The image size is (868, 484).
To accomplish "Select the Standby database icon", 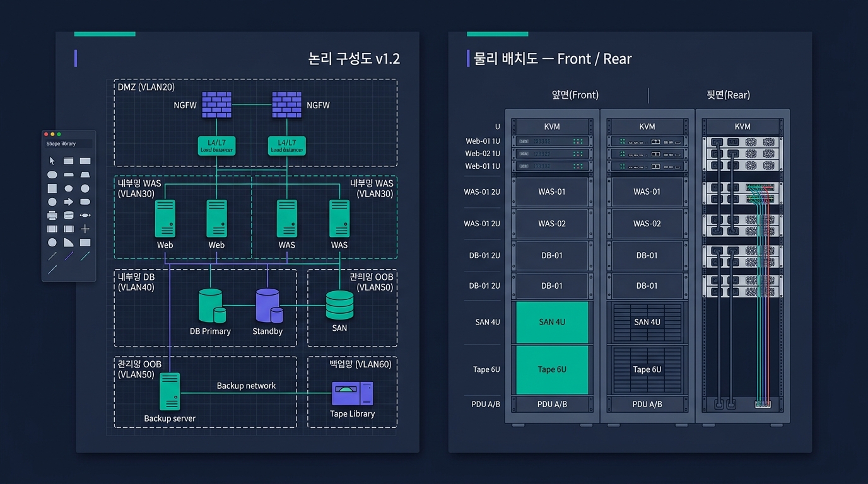I will (269, 306).
